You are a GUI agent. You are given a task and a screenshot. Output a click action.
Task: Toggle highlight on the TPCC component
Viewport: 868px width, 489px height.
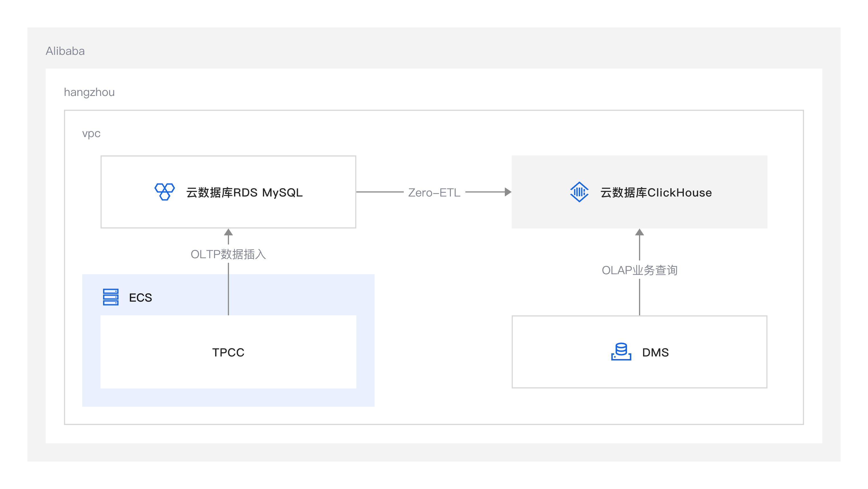point(228,352)
